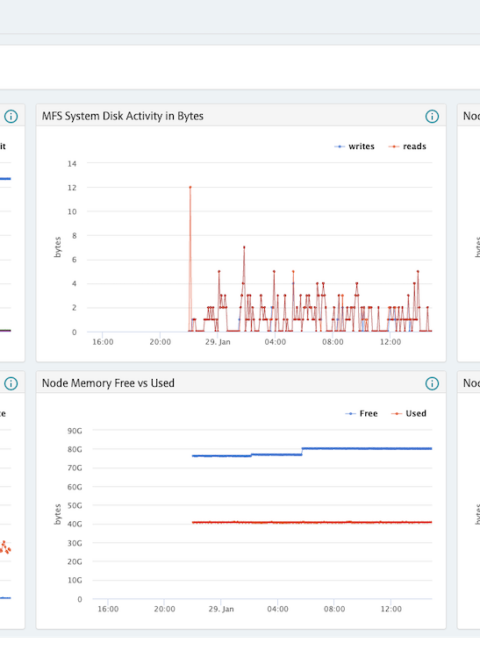Screen dimensions: 480x650
Task: Click the blue Free memory line
Action: coord(312,451)
